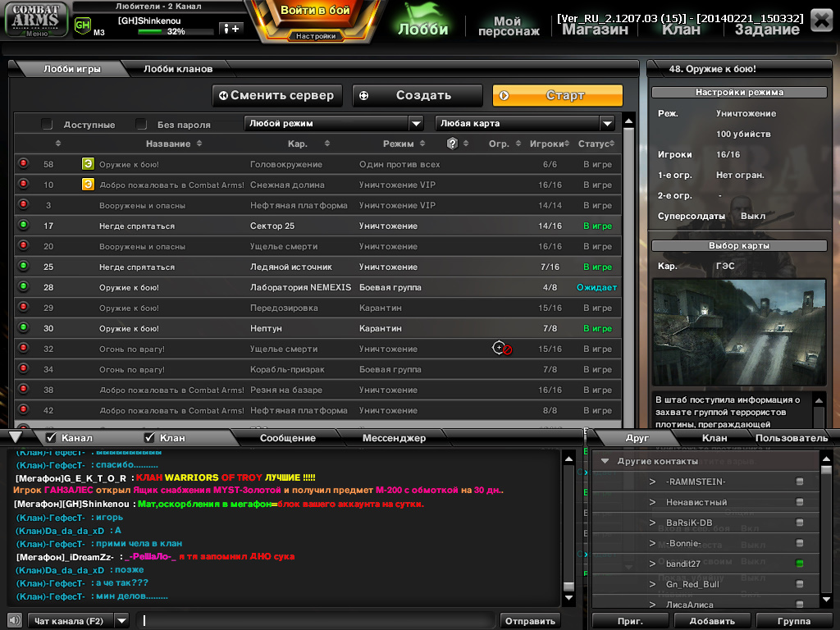This screenshot has width=840, height=630.
Task: Click the Добавить friend button
Action: (711, 621)
